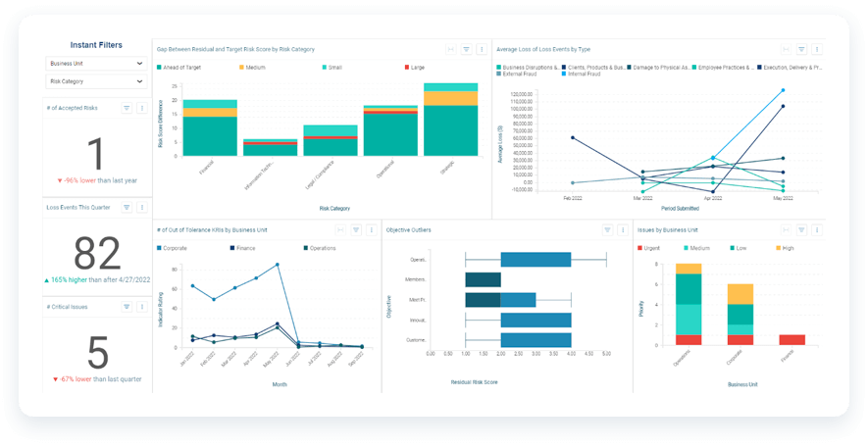Image resolution: width=868 pixels, height=447 pixels.
Task: Click the yellow 'Medium' legend swatch
Action: click(240, 67)
